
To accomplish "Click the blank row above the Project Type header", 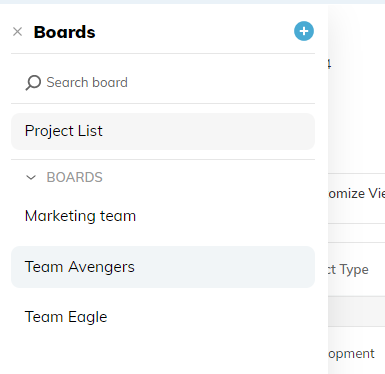I will tap(356, 233).
